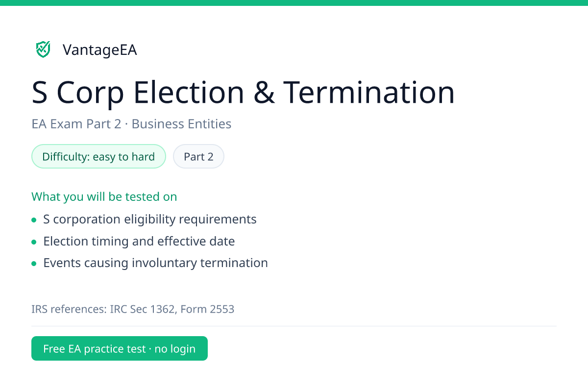Image resolution: width=588 pixels, height=392 pixels.
Task: Click the green accent bar at top
Action: (294, 3)
